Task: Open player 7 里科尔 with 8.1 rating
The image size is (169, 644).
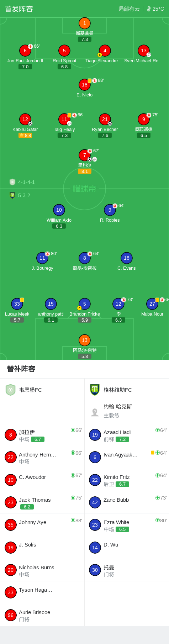Action: 84,155
